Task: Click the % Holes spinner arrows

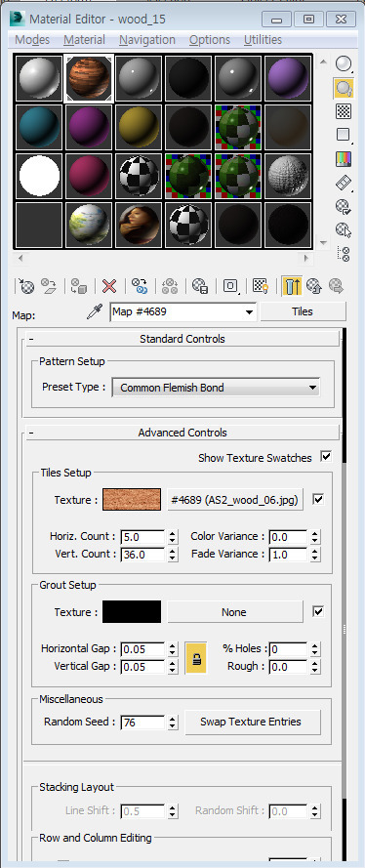Action: (x=314, y=648)
